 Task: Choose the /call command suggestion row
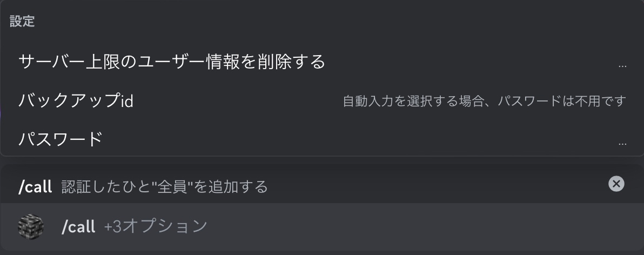(x=322, y=227)
